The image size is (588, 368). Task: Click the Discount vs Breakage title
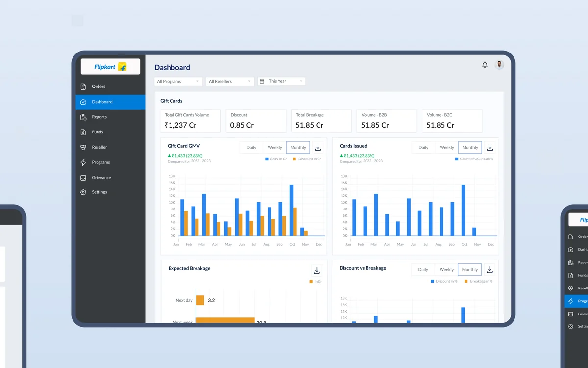point(363,268)
